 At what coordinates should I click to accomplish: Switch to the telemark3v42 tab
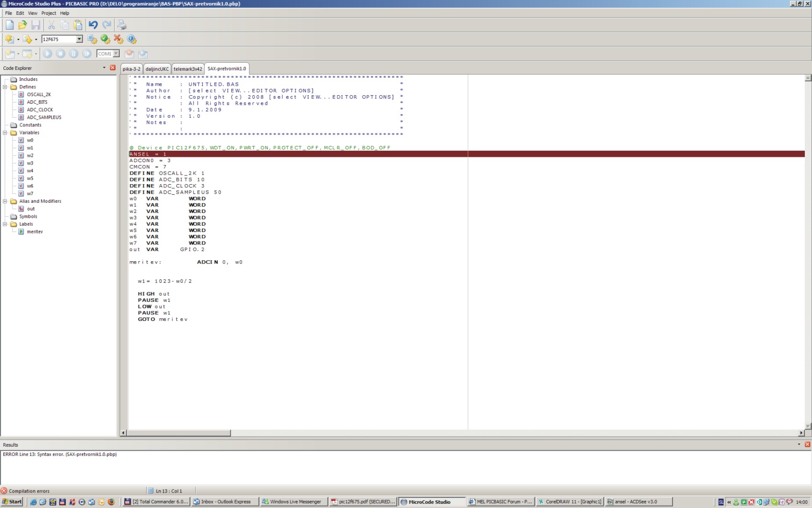(187, 69)
